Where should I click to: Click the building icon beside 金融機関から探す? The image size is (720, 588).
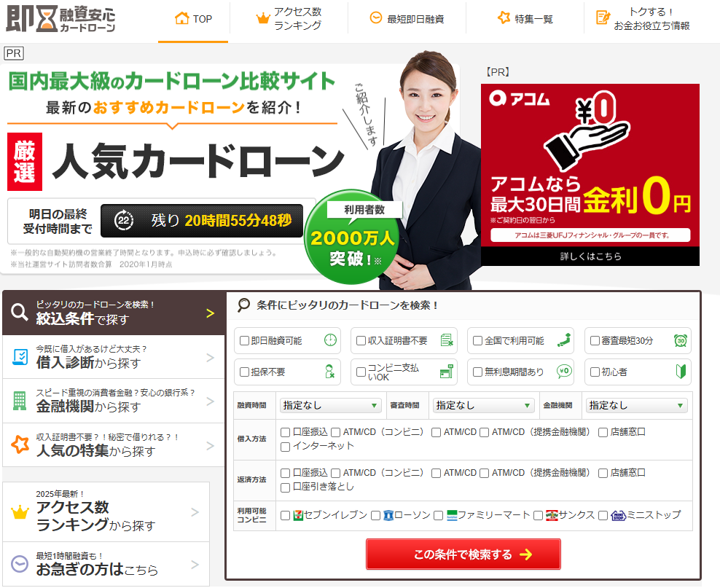coord(19,400)
